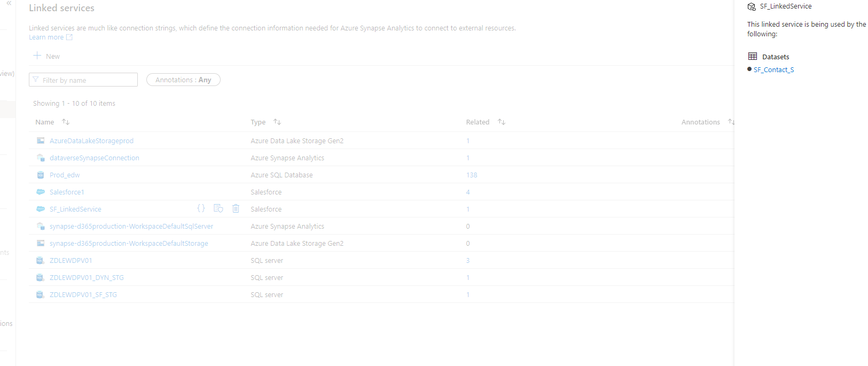Show related count for ZDLEWDPV01_SF_STG
Image resolution: width=868 pixels, height=366 pixels.
coord(468,294)
